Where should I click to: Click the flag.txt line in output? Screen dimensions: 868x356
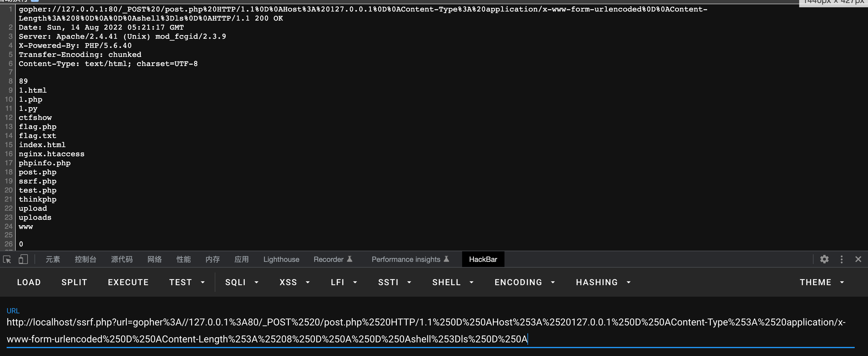(x=38, y=136)
